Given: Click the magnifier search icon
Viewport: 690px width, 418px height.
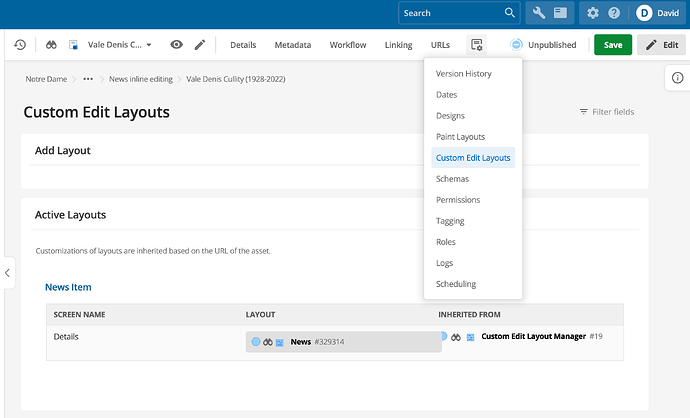Looking at the screenshot, I should (510, 13).
